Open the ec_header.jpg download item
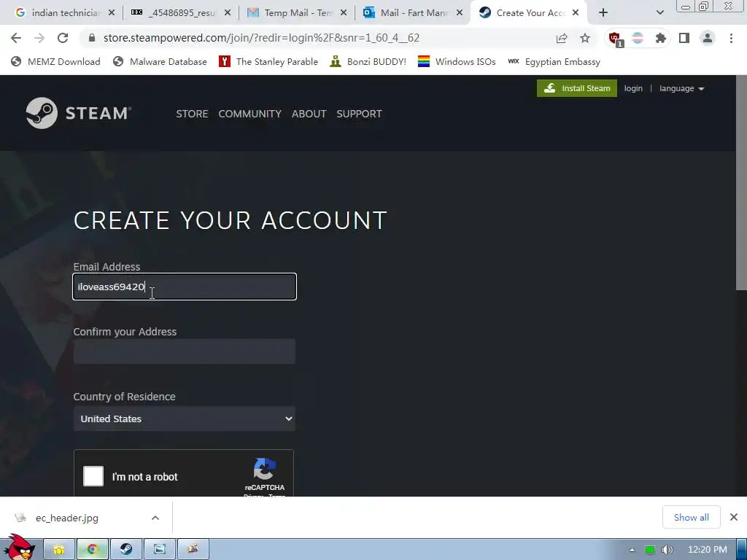The height and width of the screenshot is (560, 747). pyautogui.click(x=66, y=518)
